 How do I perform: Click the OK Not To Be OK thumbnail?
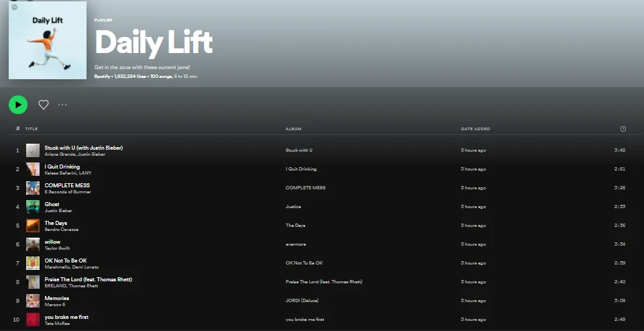(33, 263)
